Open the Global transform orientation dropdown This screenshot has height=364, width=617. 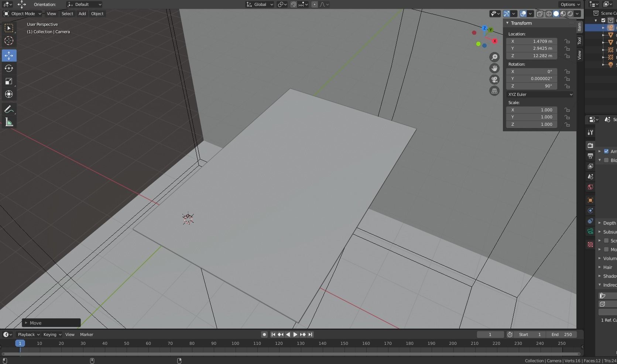pos(260,4)
